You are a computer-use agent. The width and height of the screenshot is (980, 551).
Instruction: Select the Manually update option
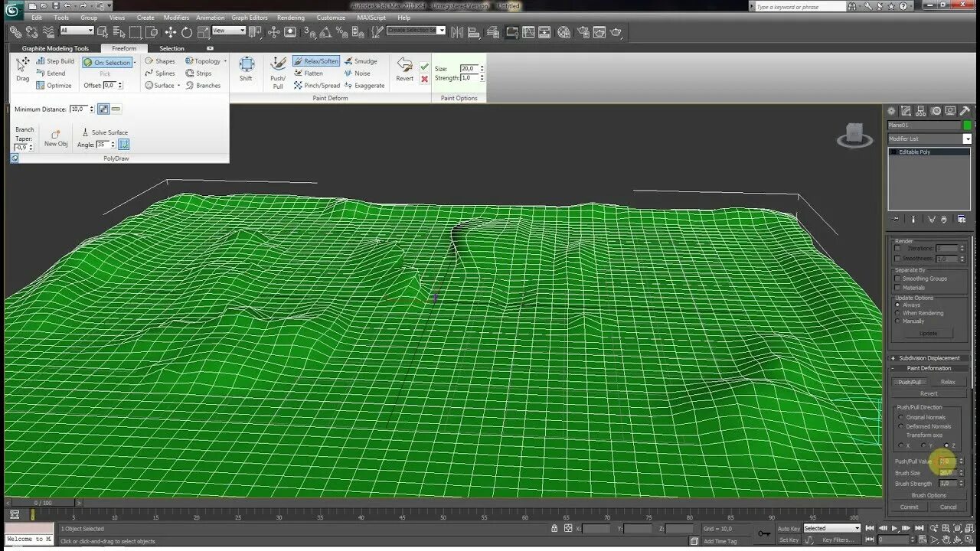897,321
